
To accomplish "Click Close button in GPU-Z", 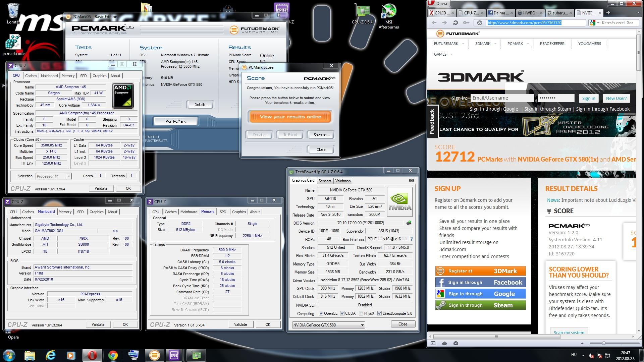I will 403,324.
